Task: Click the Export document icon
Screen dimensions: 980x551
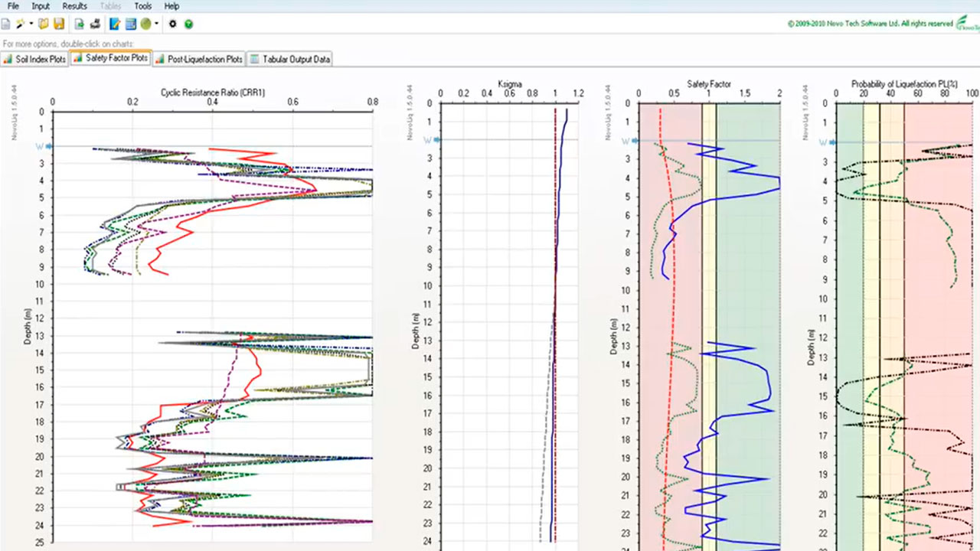Action: (80, 24)
